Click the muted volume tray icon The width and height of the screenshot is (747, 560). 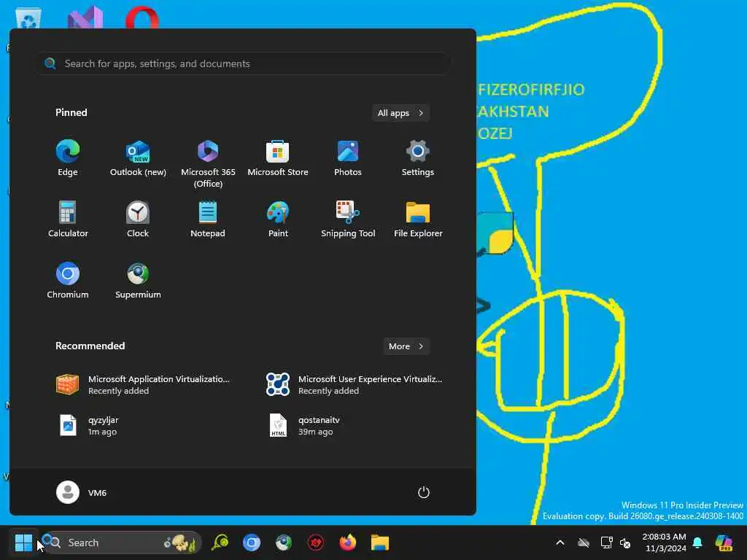tap(625, 542)
